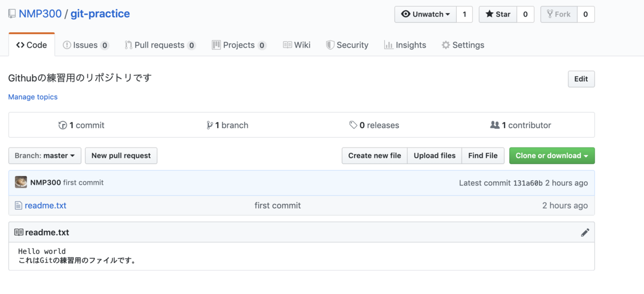Click the readme.txt panel heading
Image resolution: width=644 pixels, height=294 pixels.
point(47,232)
